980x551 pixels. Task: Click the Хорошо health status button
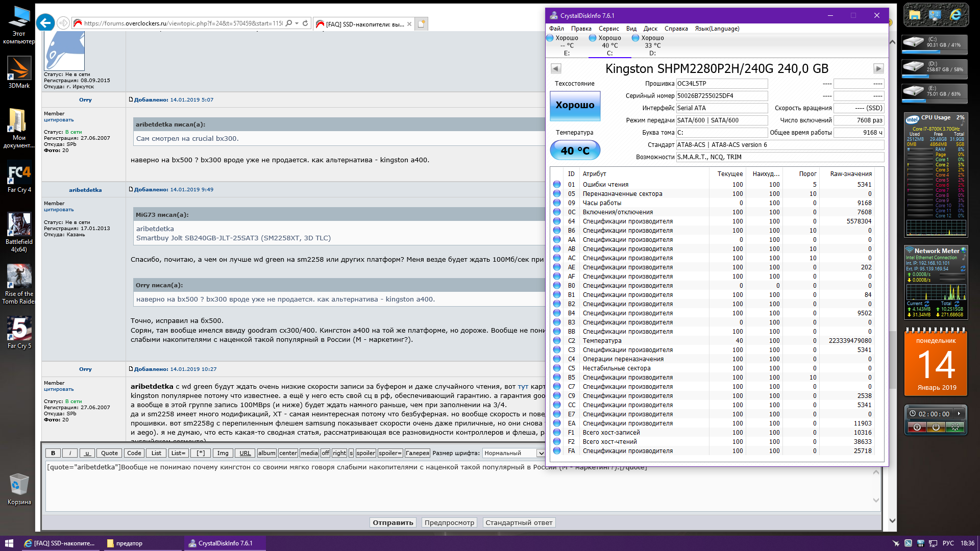575,105
